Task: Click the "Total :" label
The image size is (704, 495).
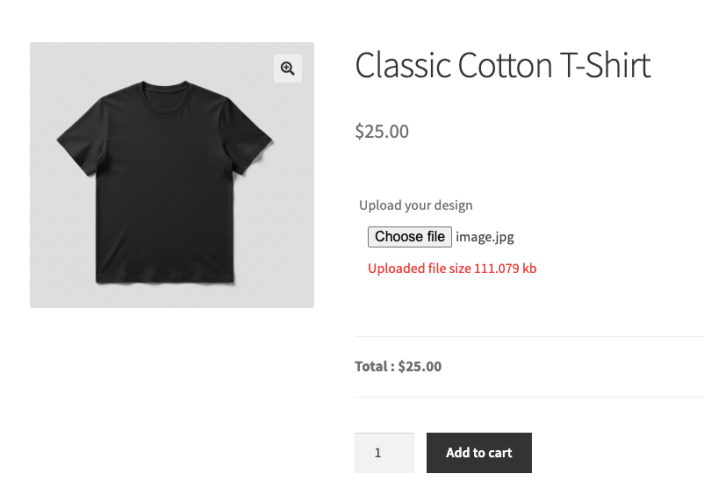Action: pos(374,366)
